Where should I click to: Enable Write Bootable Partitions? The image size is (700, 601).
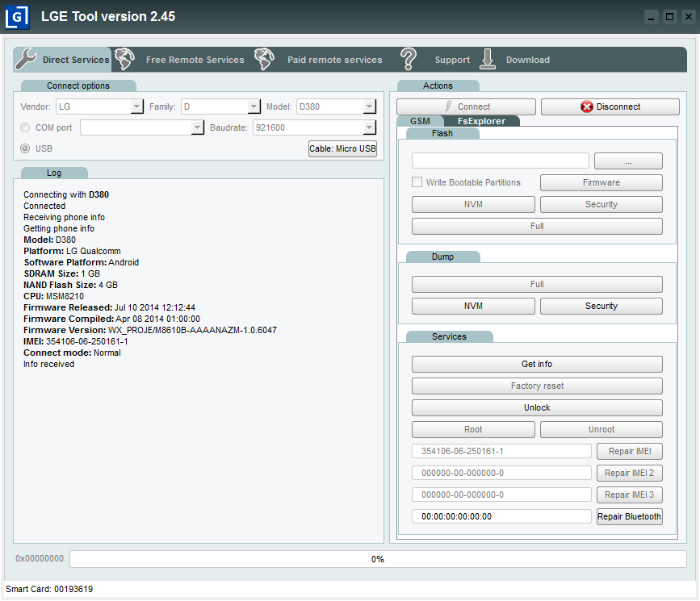pos(417,182)
